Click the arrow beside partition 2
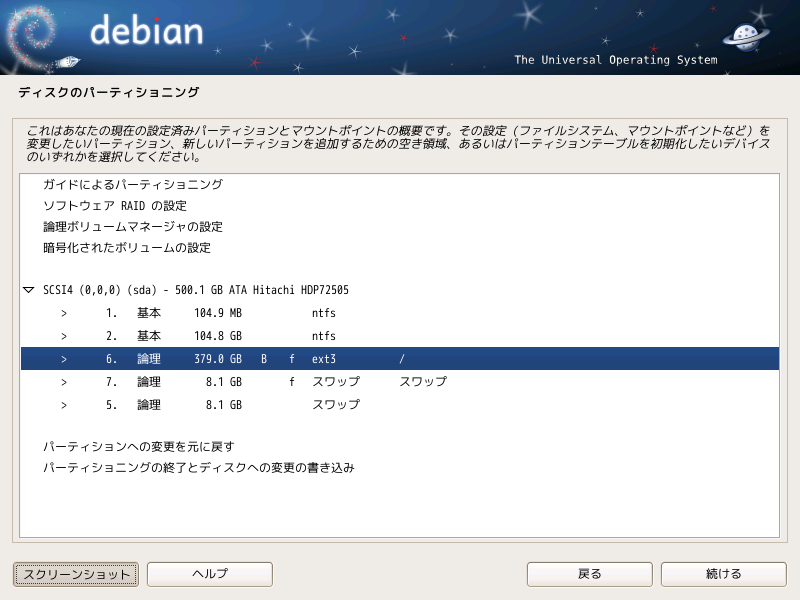The width and height of the screenshot is (800, 600). click(64, 336)
